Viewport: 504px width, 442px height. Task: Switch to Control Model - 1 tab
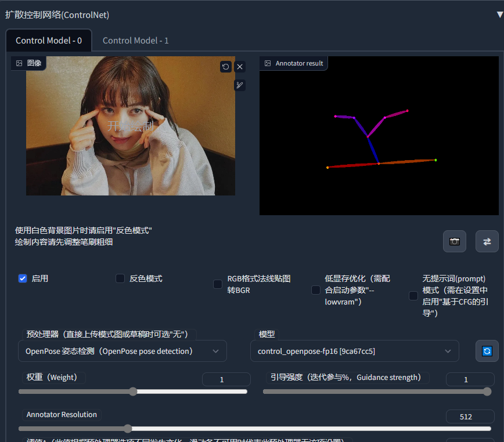[x=135, y=41]
